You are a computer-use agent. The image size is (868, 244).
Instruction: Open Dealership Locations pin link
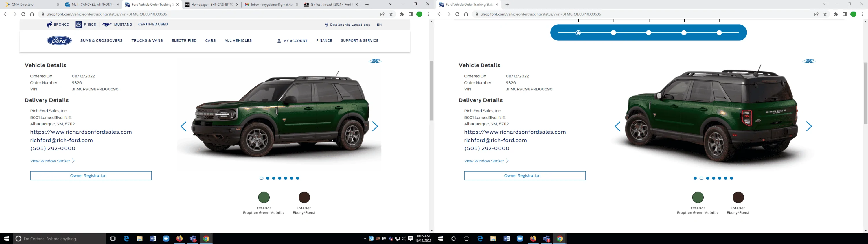[x=347, y=25]
